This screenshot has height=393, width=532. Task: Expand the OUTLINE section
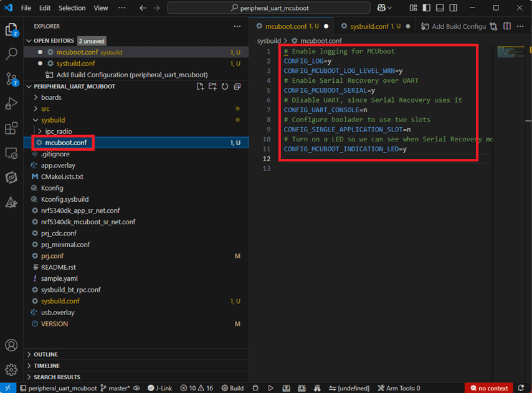pyautogui.click(x=45, y=354)
